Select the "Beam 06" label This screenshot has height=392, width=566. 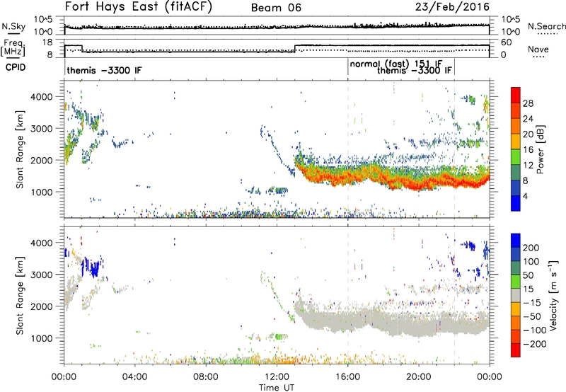[276, 8]
